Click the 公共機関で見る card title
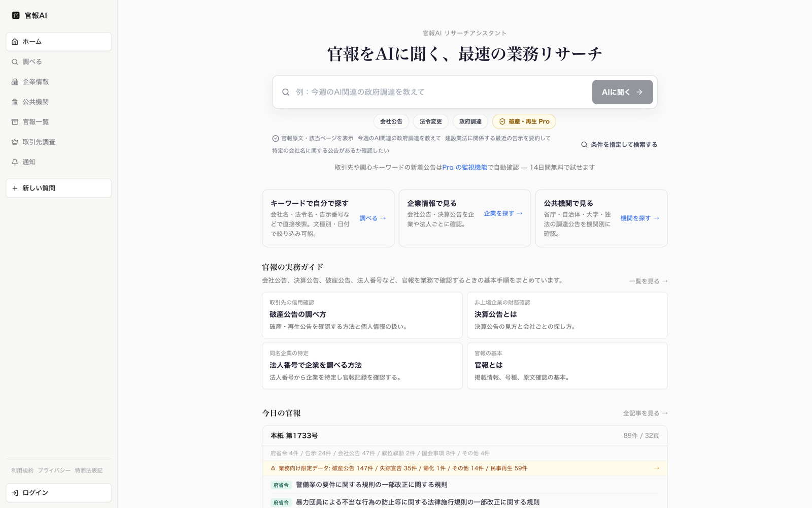 pos(568,203)
